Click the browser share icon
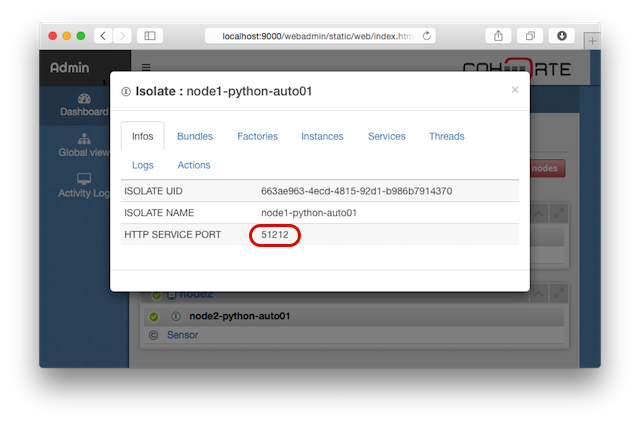This screenshot has width=640, height=424. [x=498, y=36]
